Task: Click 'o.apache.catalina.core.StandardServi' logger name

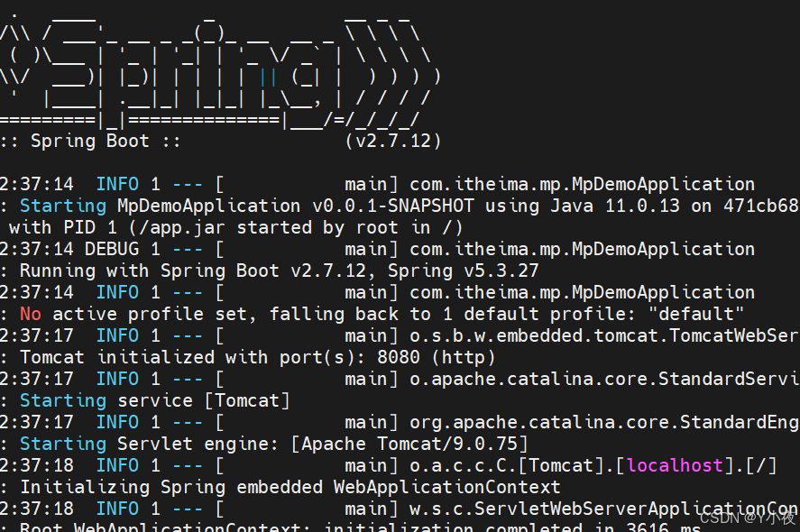Action: point(604,379)
